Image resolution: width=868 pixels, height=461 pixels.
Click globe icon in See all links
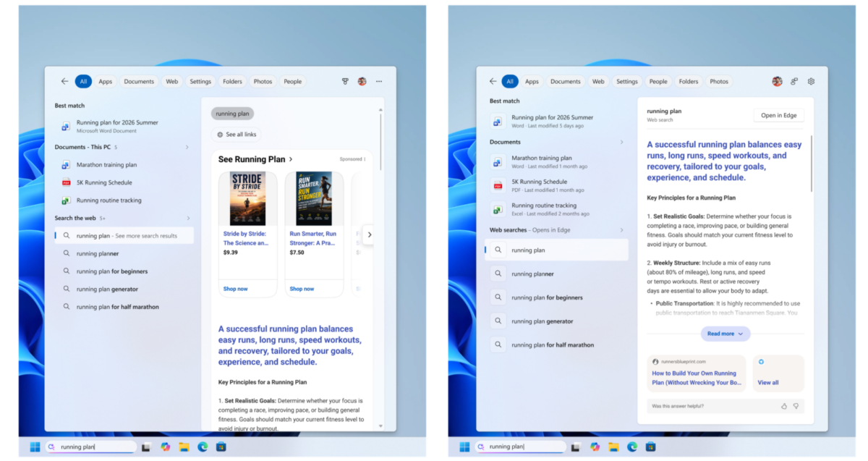220,135
